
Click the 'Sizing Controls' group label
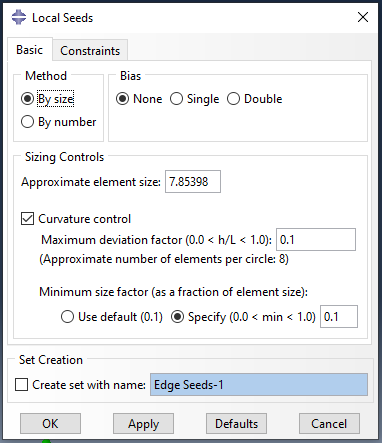[65, 157]
